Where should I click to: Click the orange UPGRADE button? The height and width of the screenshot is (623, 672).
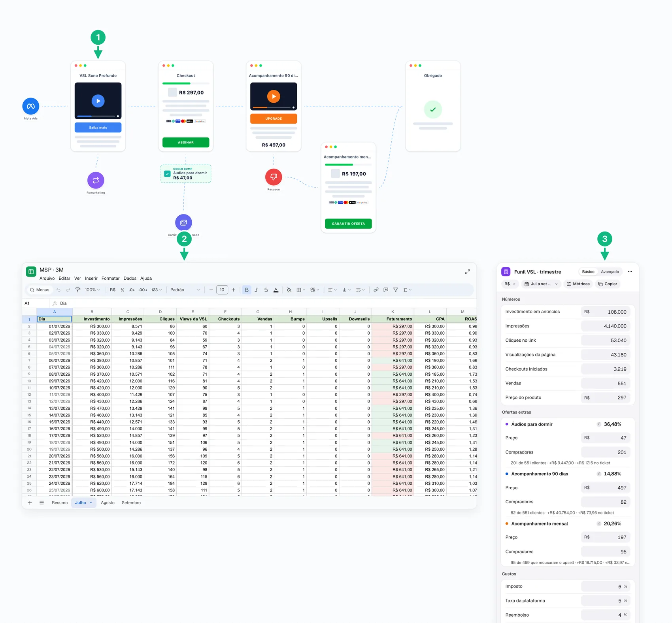coord(274,119)
